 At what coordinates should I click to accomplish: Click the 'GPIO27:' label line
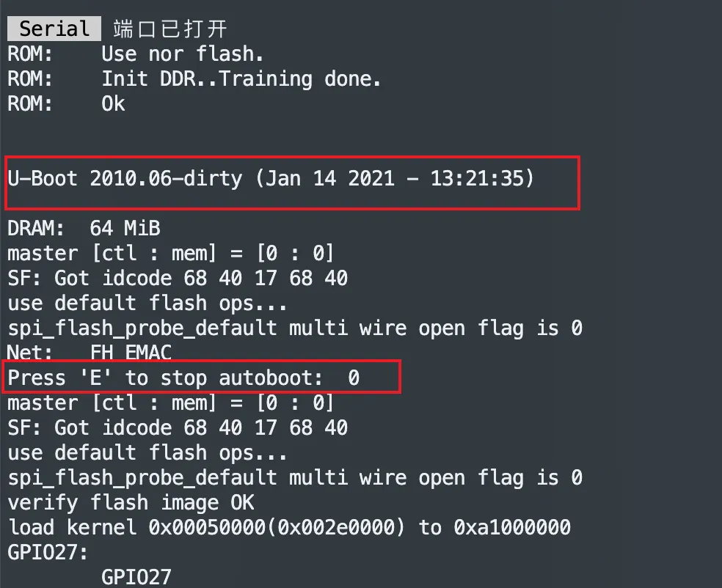pos(48,552)
